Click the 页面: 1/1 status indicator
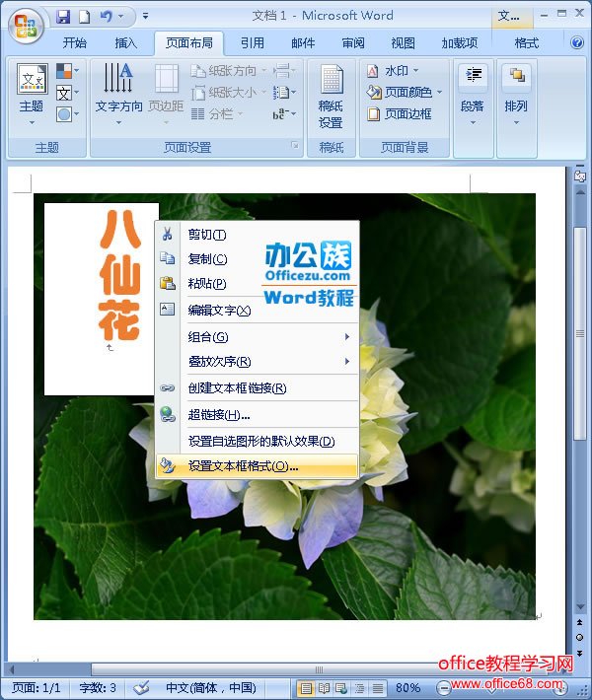The width and height of the screenshot is (592, 700). (36, 687)
